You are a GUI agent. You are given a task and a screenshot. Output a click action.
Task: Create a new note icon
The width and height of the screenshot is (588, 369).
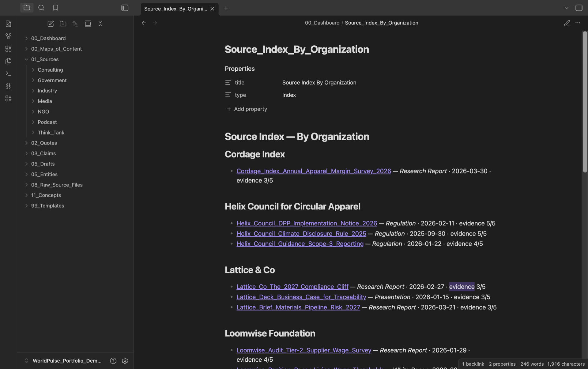tap(51, 24)
